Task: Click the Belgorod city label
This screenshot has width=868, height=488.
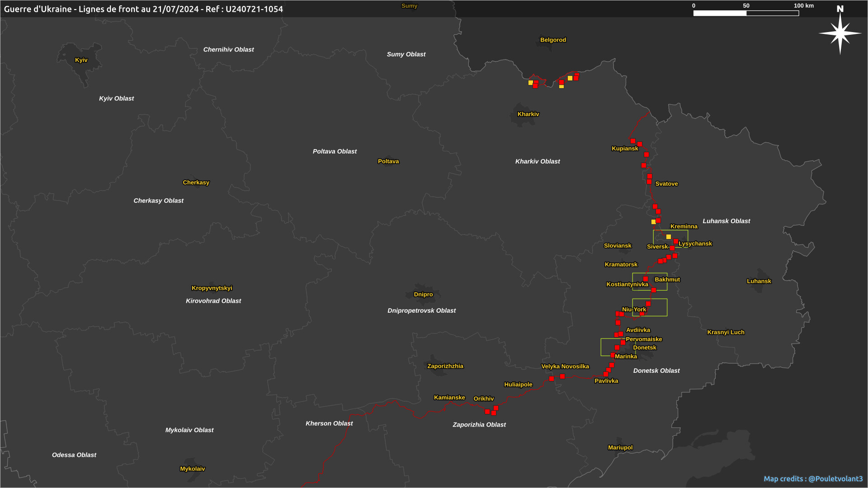Action: (x=553, y=40)
